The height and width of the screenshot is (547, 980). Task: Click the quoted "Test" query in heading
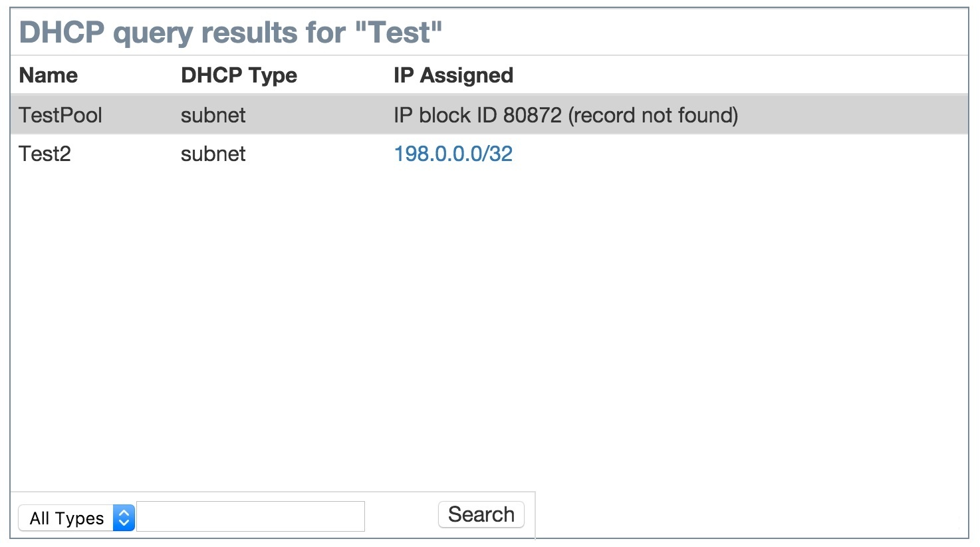(x=398, y=32)
